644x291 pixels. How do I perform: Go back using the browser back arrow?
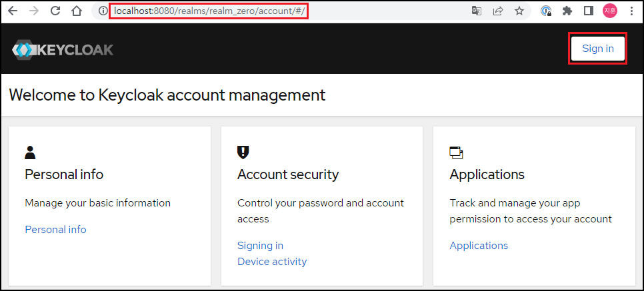[x=13, y=11]
